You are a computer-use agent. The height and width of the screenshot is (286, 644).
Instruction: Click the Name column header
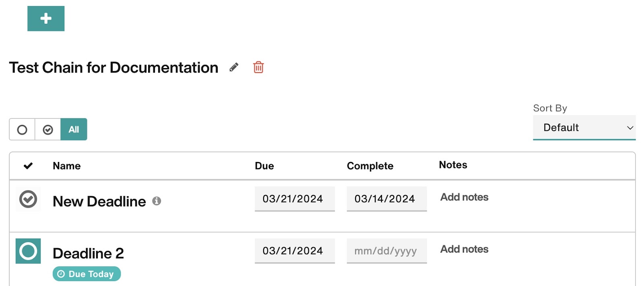(67, 166)
